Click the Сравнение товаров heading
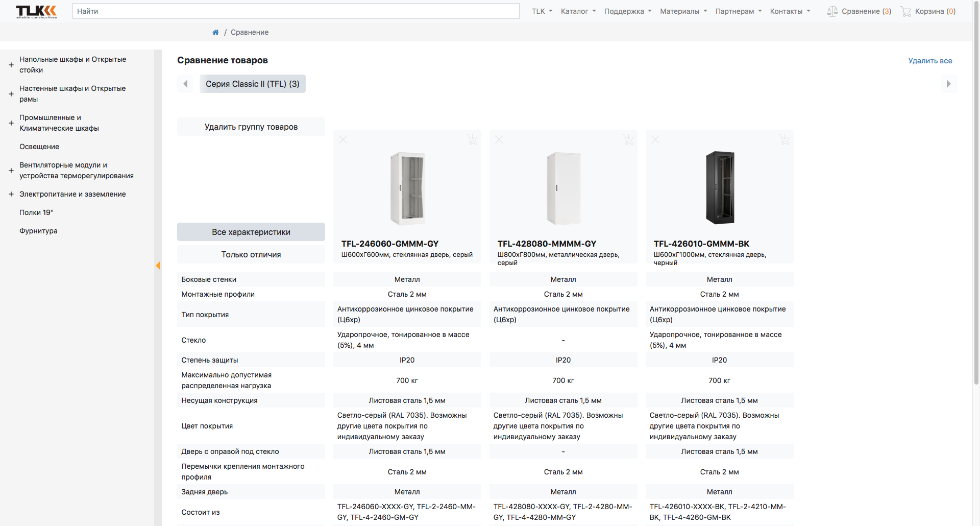Image resolution: width=980 pixels, height=526 pixels. tap(223, 60)
